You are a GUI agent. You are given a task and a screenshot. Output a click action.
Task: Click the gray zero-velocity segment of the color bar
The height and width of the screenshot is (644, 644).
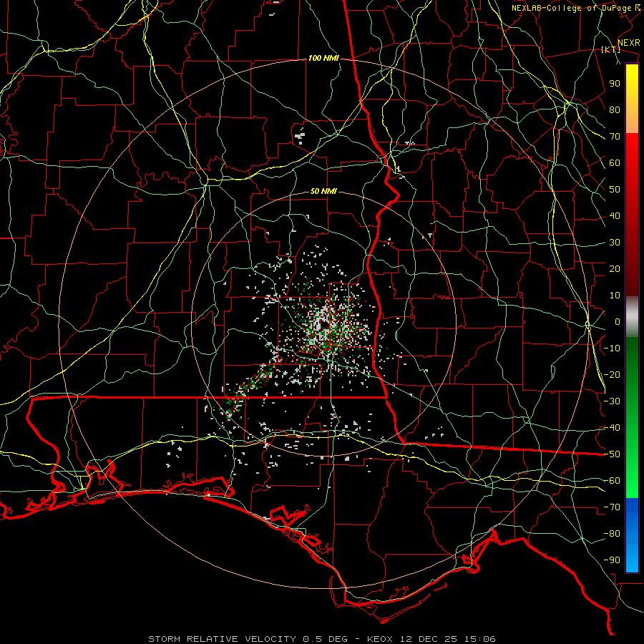coord(632,317)
